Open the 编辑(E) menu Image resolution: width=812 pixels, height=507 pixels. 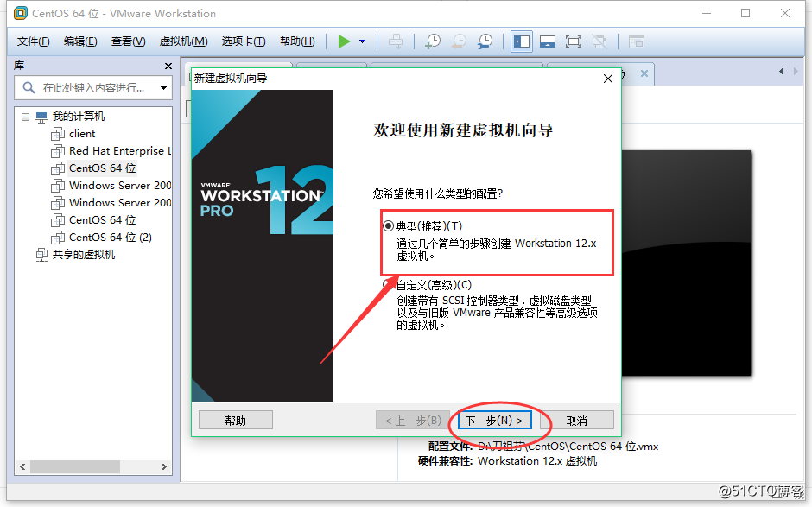80,41
